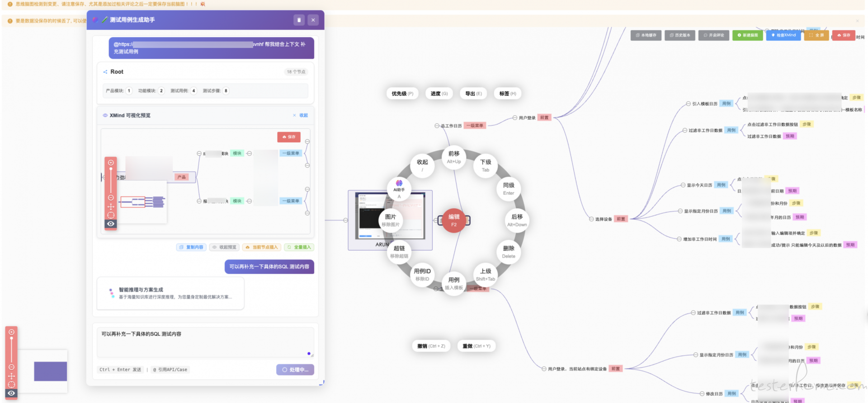Screen dimensions: 868x403
Task: Click 图片 移除图片 on the radial menu
Action: [391, 220]
